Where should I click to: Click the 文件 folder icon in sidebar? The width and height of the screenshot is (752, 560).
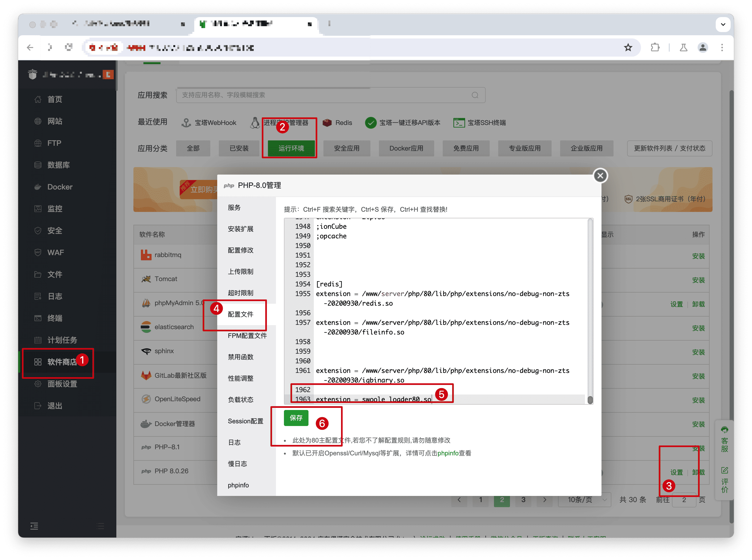(x=38, y=274)
